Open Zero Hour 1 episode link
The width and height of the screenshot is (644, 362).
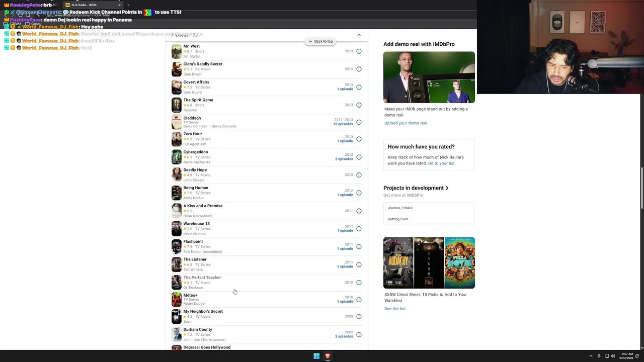(x=345, y=141)
